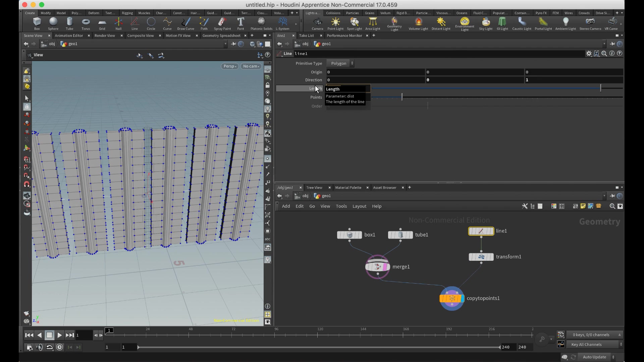Select the Merge node in network
Viewport: 644px width, 362px height.
tap(378, 266)
